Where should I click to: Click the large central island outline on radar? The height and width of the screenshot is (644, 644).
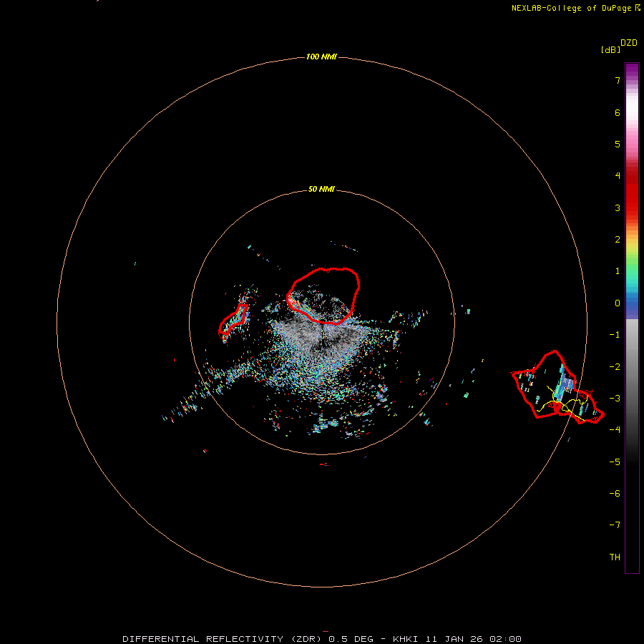tap(323, 296)
